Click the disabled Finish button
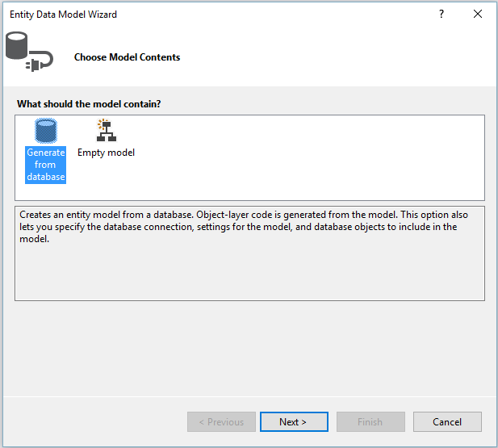 point(370,421)
